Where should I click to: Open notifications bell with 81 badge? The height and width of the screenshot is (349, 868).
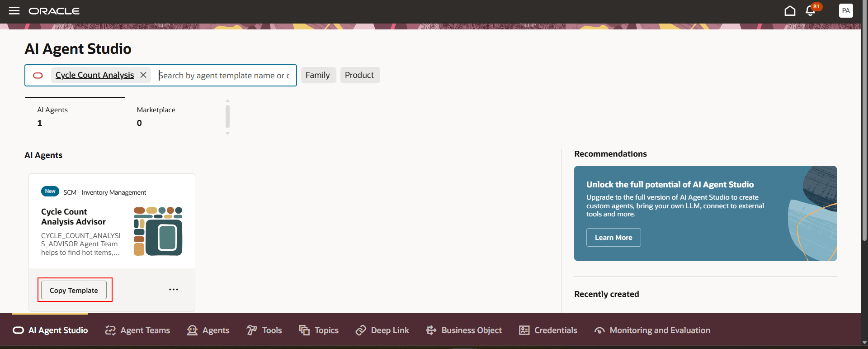coord(811,10)
